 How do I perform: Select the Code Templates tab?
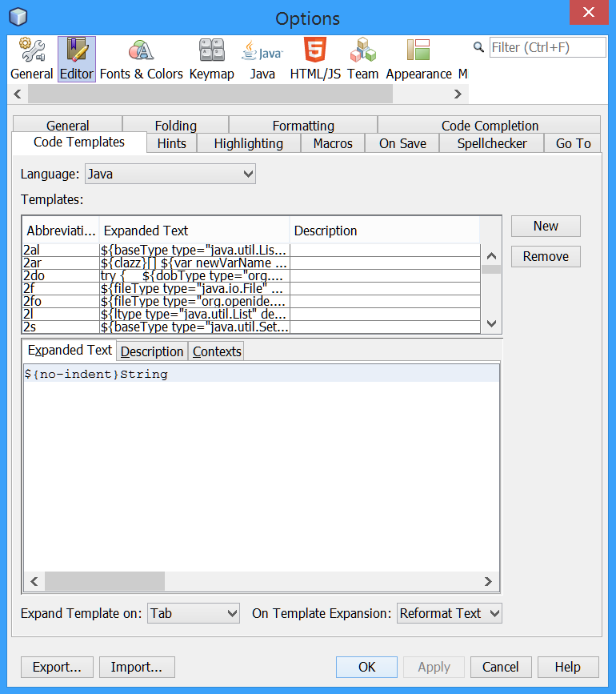point(79,142)
